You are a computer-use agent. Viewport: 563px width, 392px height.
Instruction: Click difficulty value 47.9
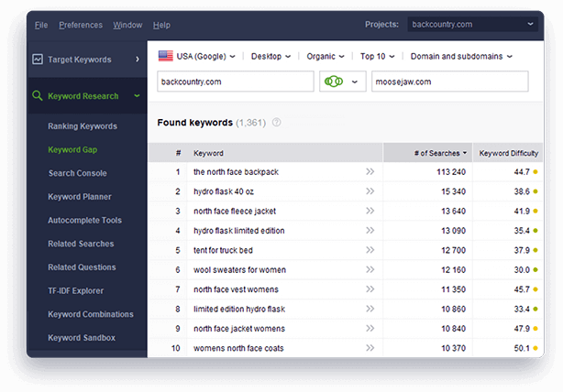click(522, 329)
